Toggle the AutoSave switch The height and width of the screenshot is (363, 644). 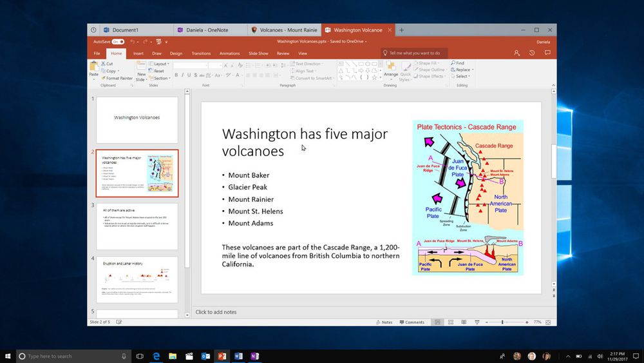coord(118,41)
